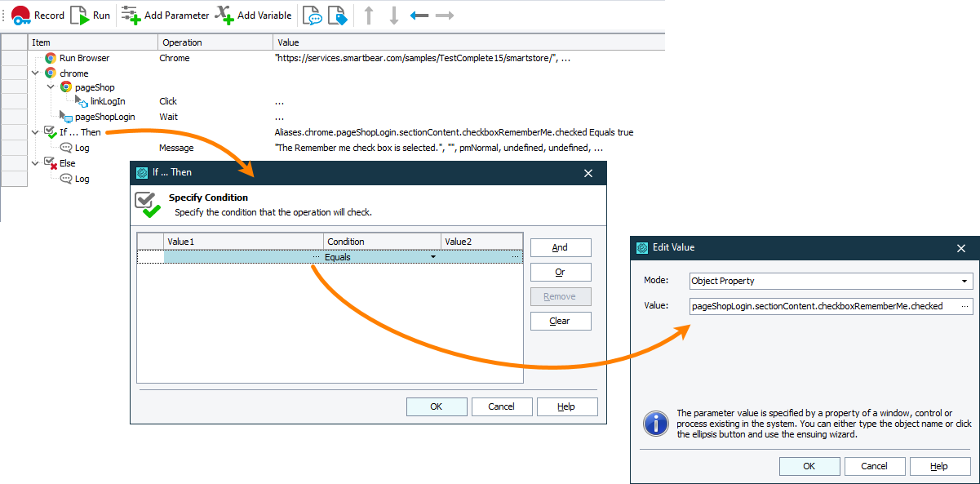
Task: Move selected operation down
Action: pos(394,15)
